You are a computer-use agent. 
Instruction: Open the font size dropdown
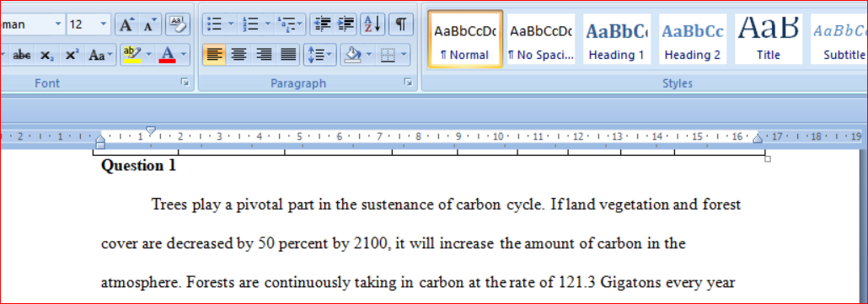(104, 25)
